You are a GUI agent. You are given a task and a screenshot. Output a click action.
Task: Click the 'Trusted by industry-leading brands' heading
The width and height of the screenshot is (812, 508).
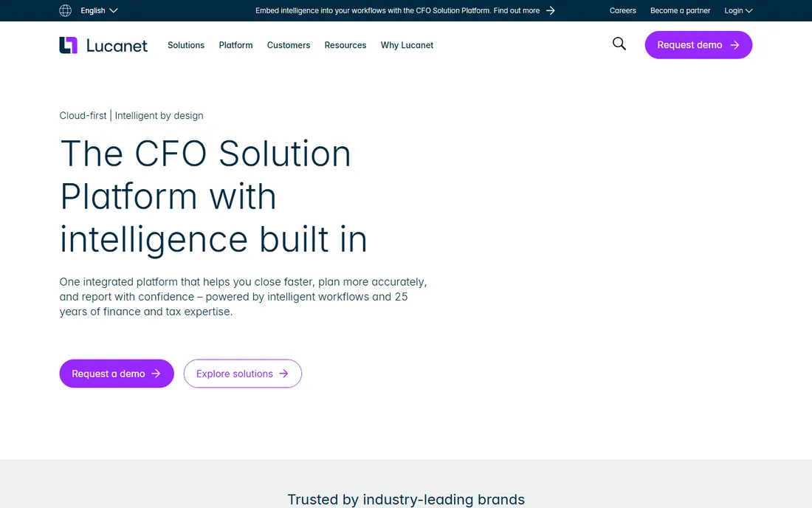tap(406, 499)
